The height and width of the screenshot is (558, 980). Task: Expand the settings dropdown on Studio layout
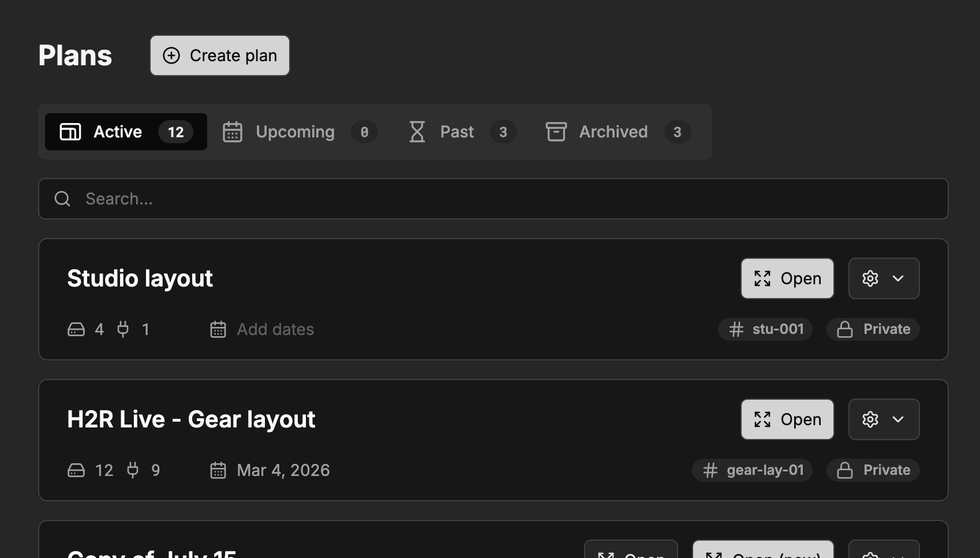(x=899, y=278)
